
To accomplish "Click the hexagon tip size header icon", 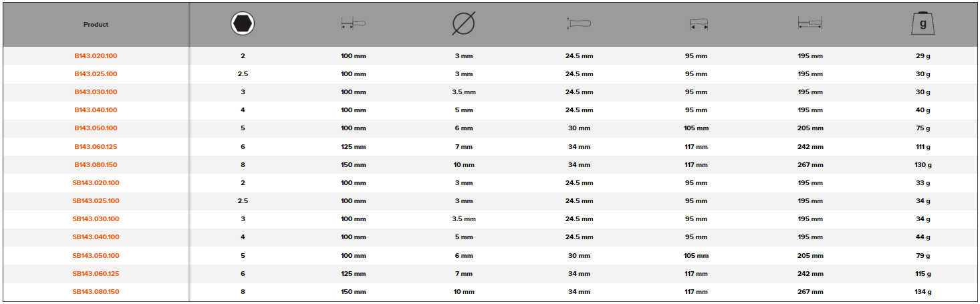I will click(x=243, y=24).
